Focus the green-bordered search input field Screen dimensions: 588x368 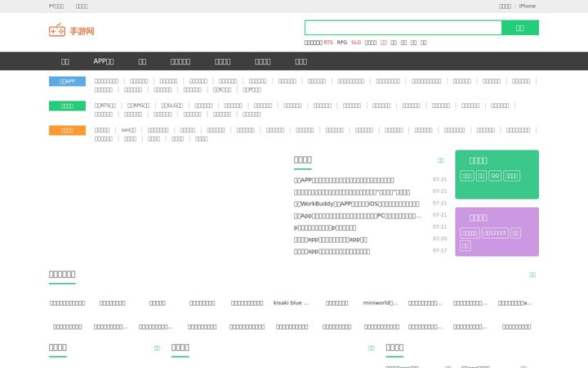click(x=403, y=28)
